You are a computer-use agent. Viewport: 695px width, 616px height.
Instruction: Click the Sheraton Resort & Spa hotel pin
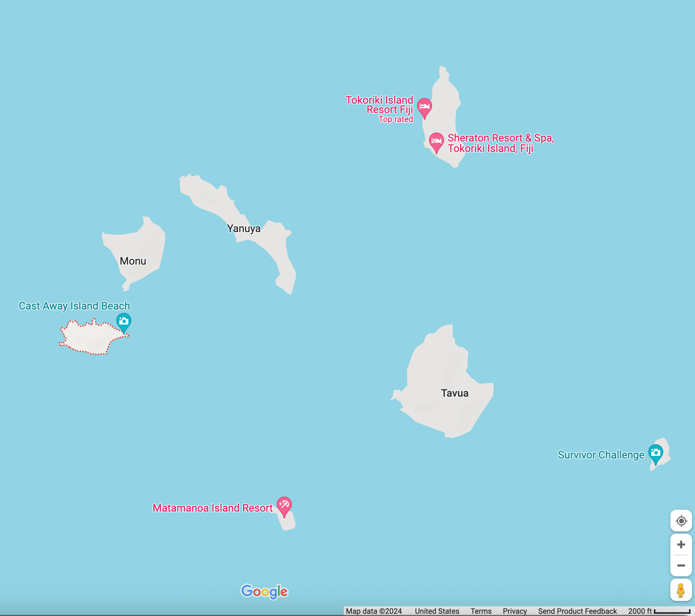coord(436,143)
